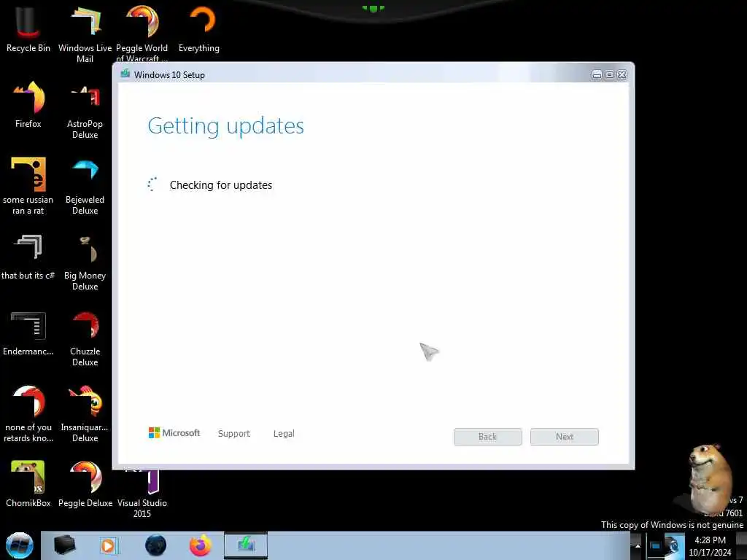Close the Windows 10 Setup window
This screenshot has width=747, height=560.
coord(622,75)
